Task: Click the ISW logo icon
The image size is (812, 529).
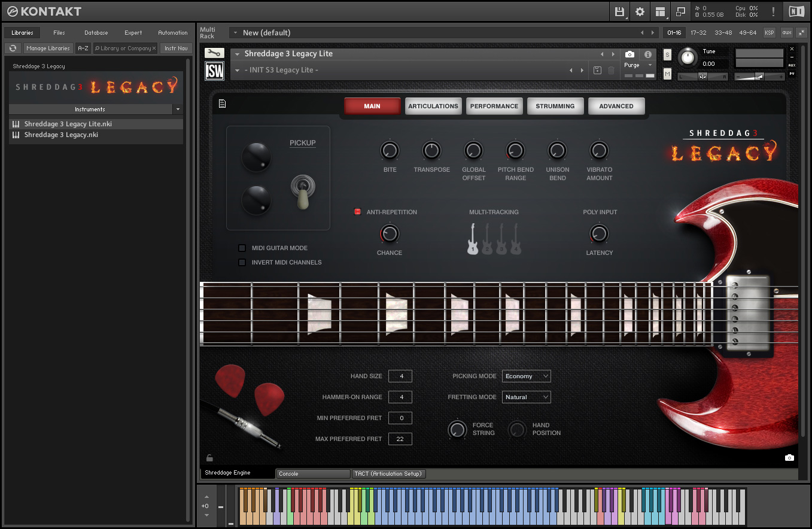Action: 214,71
